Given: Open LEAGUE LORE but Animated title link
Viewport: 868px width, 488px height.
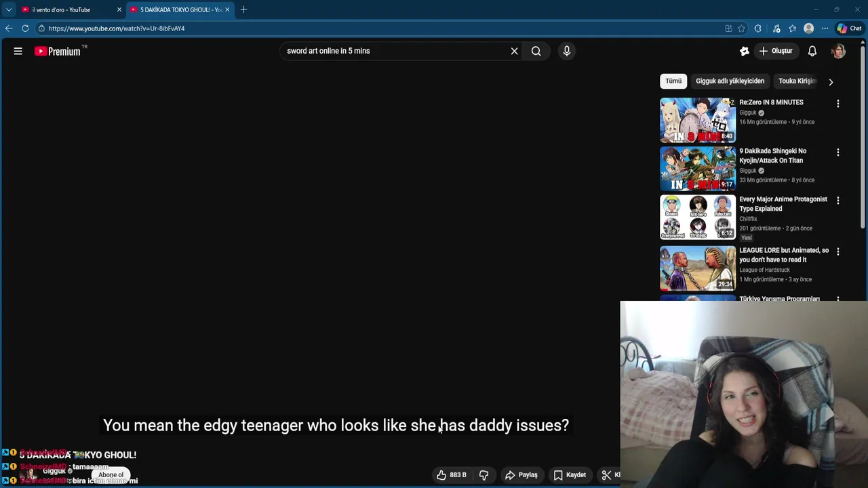Looking at the screenshot, I should point(784,255).
